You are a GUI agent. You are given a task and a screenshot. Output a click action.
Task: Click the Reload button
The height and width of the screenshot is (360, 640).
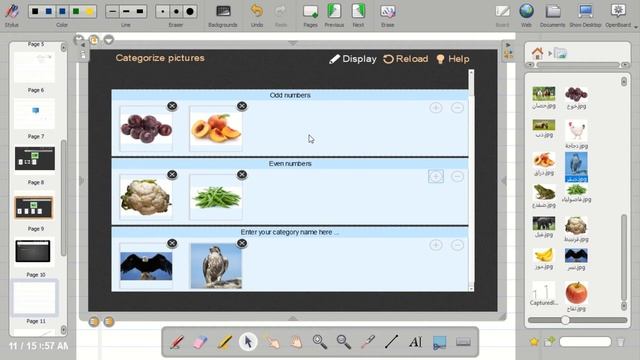pyautogui.click(x=406, y=59)
